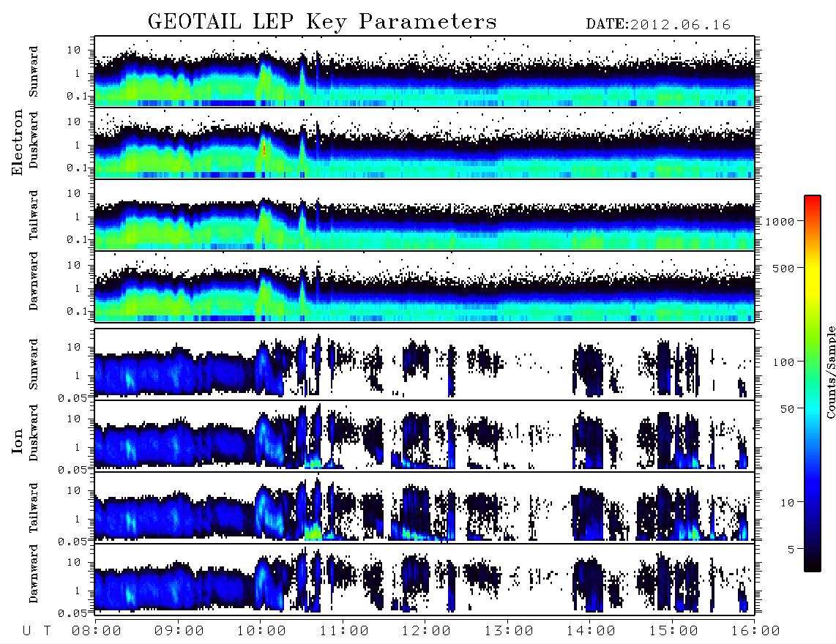Click the "0.1" tick of Electron Sunward axis

[x=78, y=96]
